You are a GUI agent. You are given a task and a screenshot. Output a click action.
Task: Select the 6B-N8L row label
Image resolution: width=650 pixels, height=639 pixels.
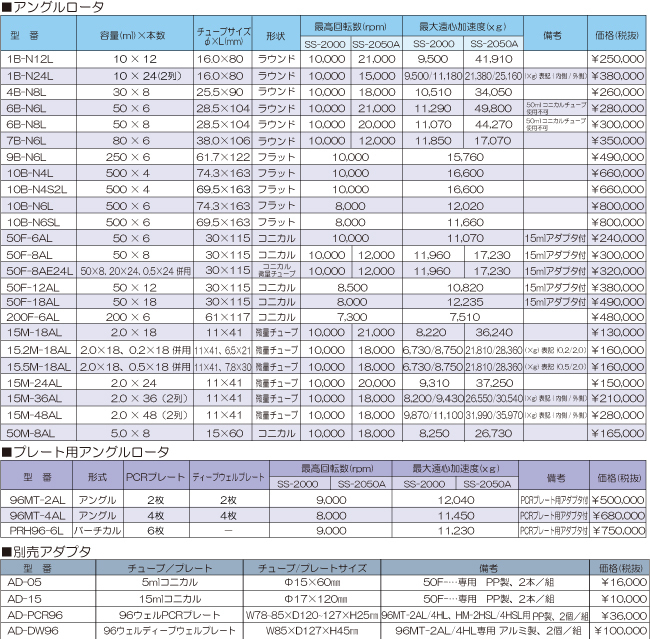[x=27, y=124]
